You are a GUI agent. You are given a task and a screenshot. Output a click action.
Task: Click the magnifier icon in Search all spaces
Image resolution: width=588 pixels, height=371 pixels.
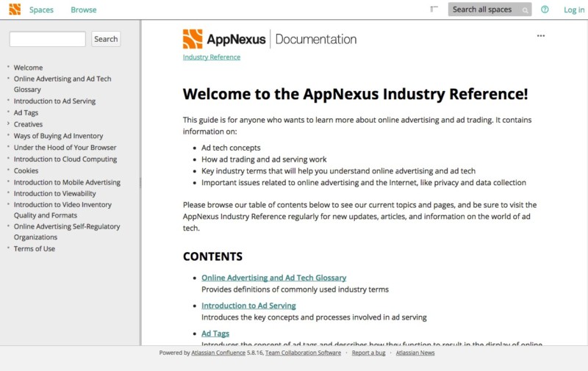pyautogui.click(x=525, y=10)
